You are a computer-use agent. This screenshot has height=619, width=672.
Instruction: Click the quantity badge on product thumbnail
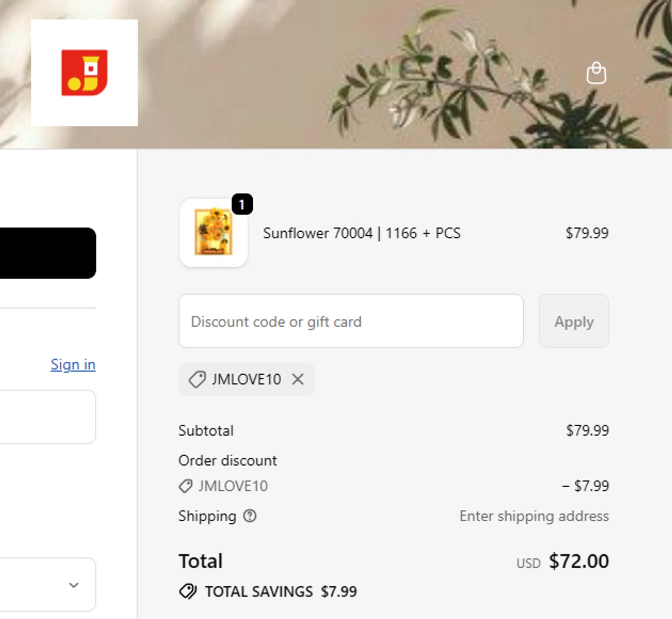click(x=242, y=204)
